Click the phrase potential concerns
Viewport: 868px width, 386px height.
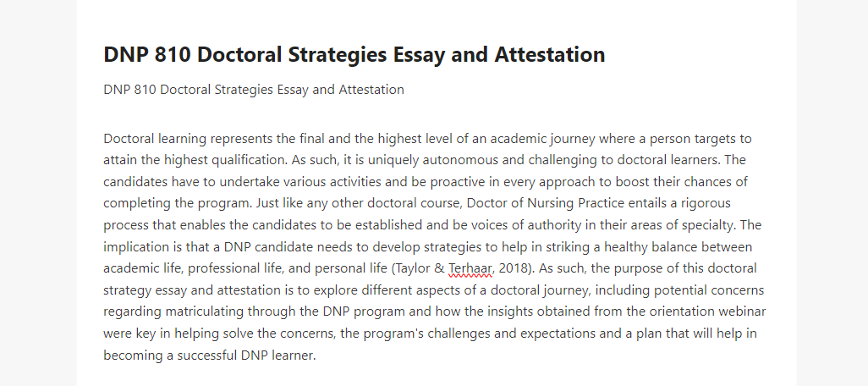coord(709,290)
